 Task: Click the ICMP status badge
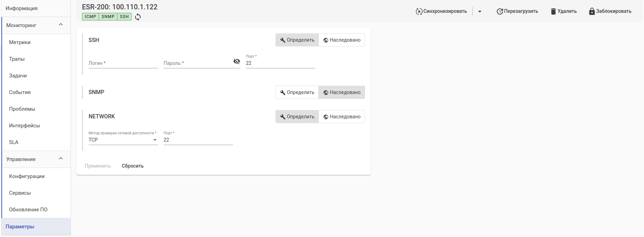click(x=90, y=17)
